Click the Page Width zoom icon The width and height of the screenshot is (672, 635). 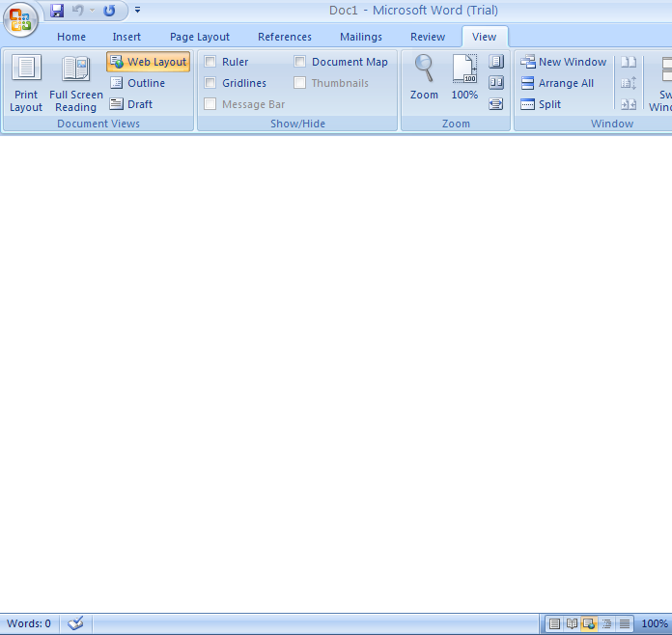(496, 104)
